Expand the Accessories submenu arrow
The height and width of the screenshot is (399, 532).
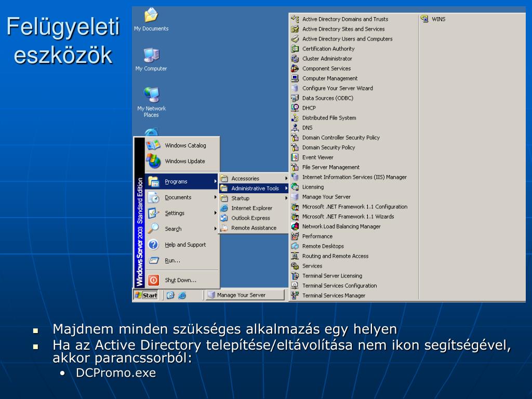pos(286,178)
